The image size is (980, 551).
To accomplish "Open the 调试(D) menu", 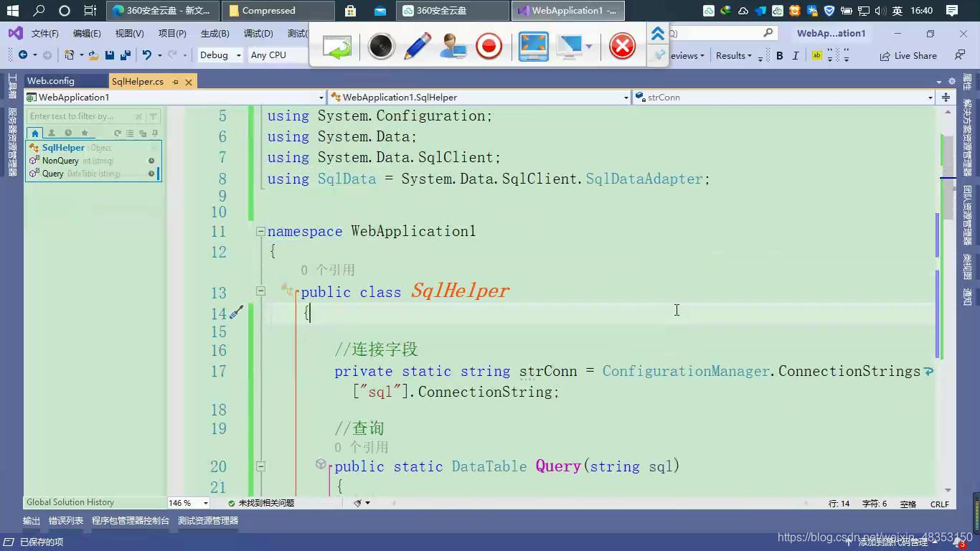I will [x=258, y=34].
